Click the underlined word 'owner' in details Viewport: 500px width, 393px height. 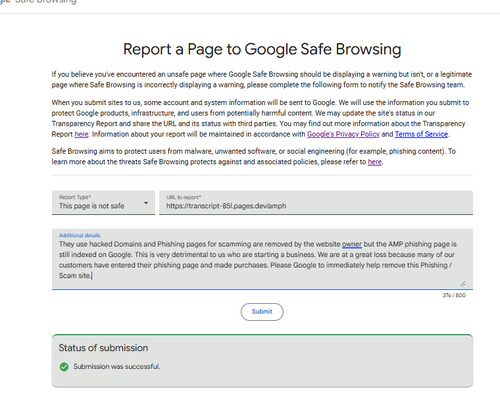click(x=352, y=244)
